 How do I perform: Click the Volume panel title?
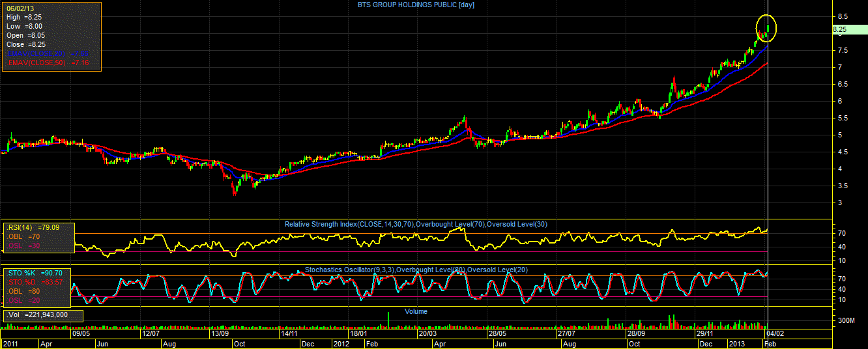coord(416,311)
